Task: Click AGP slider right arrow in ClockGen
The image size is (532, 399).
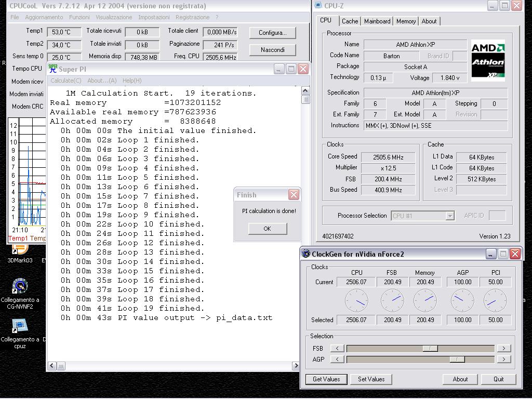Action: (x=504, y=359)
